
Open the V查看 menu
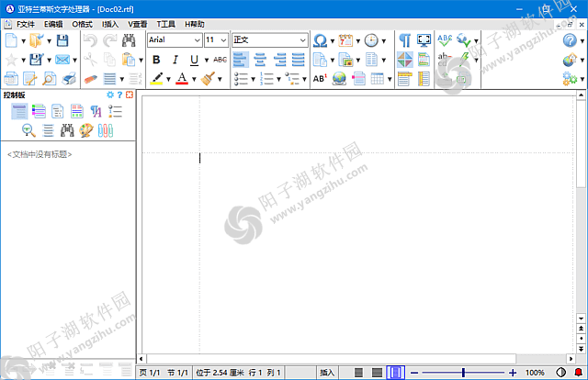(x=137, y=25)
